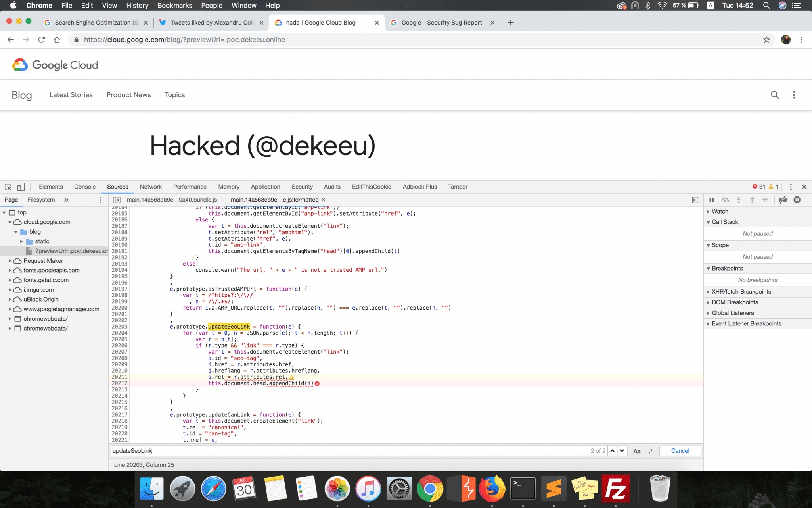Screen dimensions: 812x508
Task: Open the Elements DevTools tab
Action: click(51, 187)
